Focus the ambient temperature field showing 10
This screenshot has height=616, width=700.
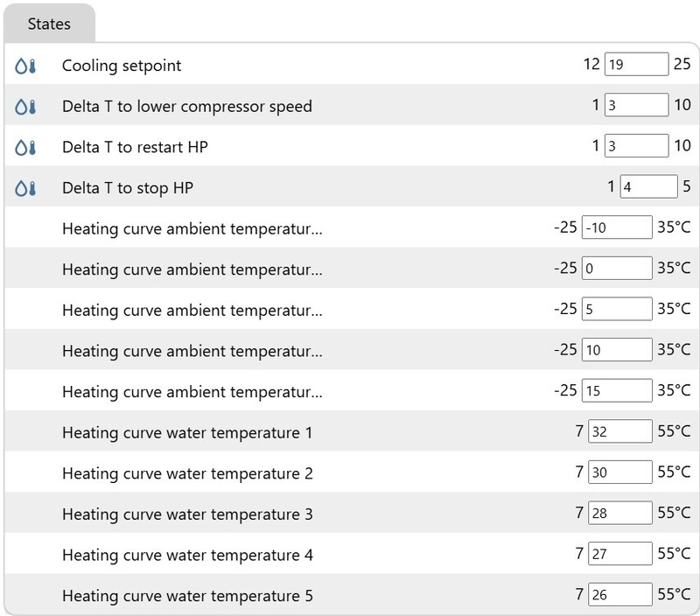tap(617, 350)
